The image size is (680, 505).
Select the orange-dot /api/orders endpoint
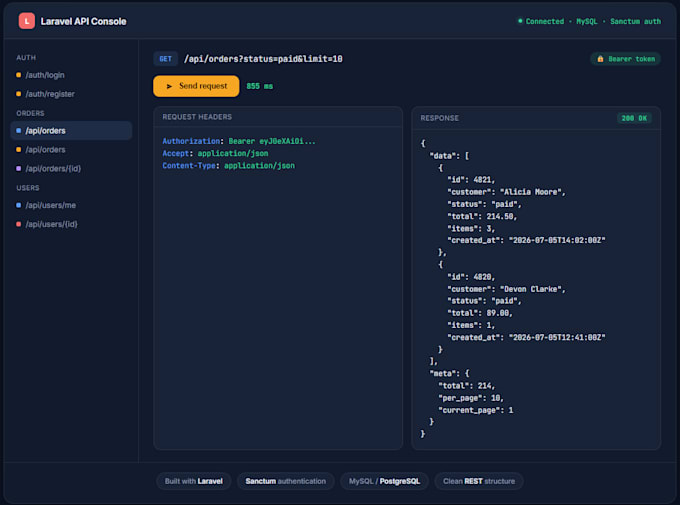71,150
